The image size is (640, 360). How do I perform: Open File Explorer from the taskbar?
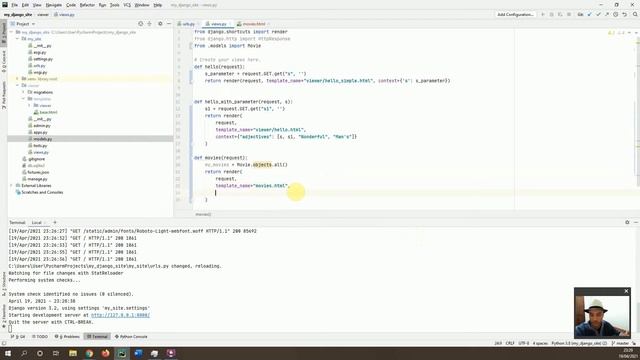73,353
